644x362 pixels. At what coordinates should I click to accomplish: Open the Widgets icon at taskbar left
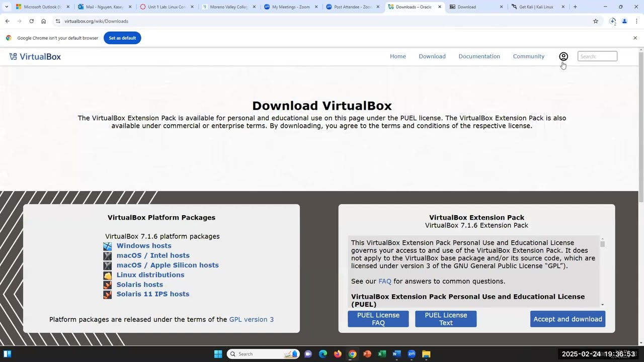8,354
